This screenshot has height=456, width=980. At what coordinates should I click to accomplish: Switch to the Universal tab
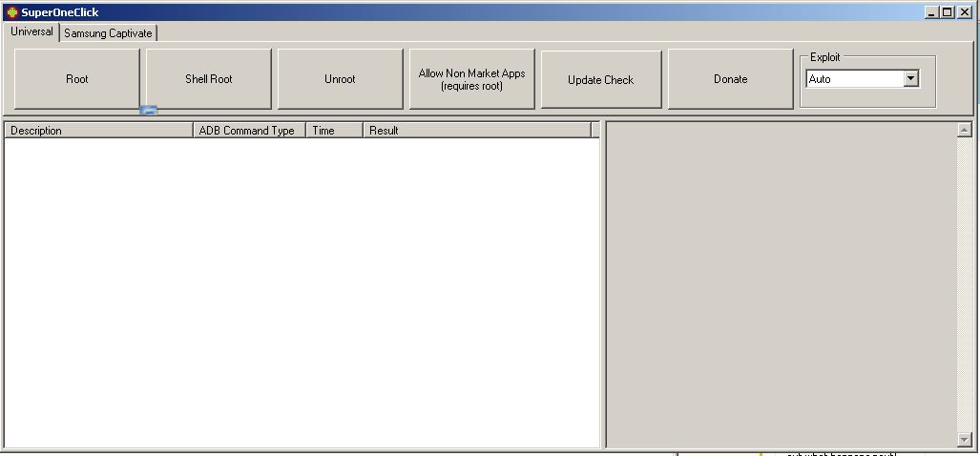tap(31, 31)
